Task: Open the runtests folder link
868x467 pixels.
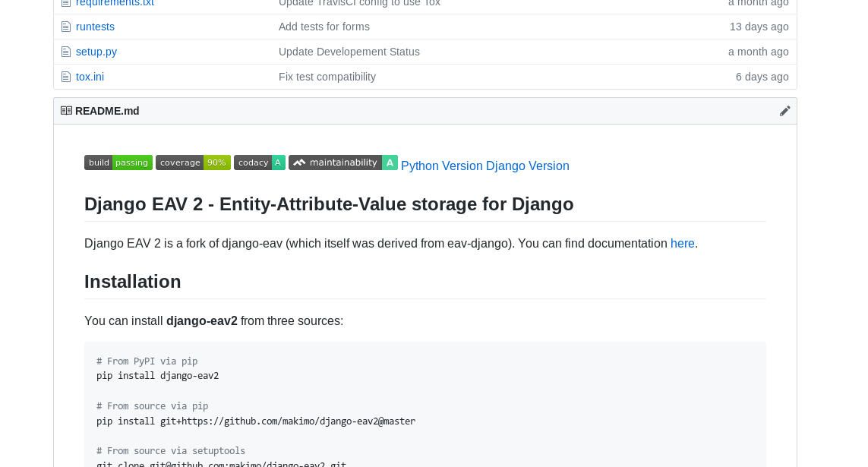Action: click(x=95, y=27)
